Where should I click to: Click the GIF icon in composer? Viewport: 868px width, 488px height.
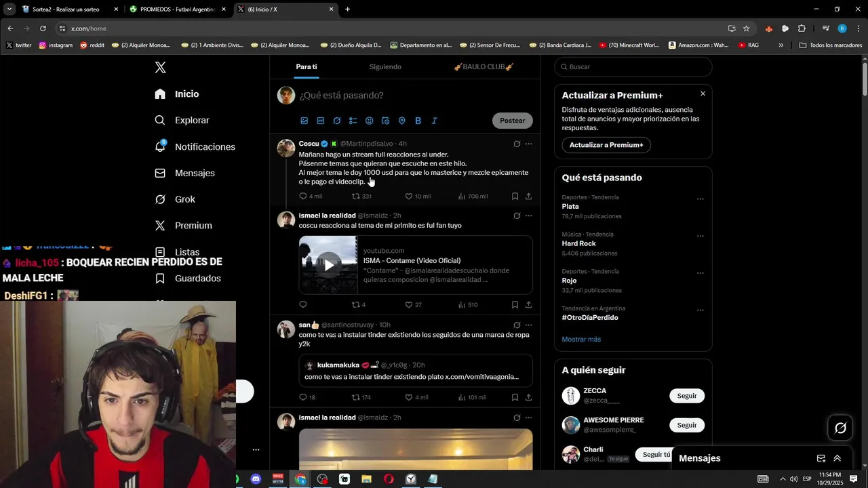click(321, 121)
